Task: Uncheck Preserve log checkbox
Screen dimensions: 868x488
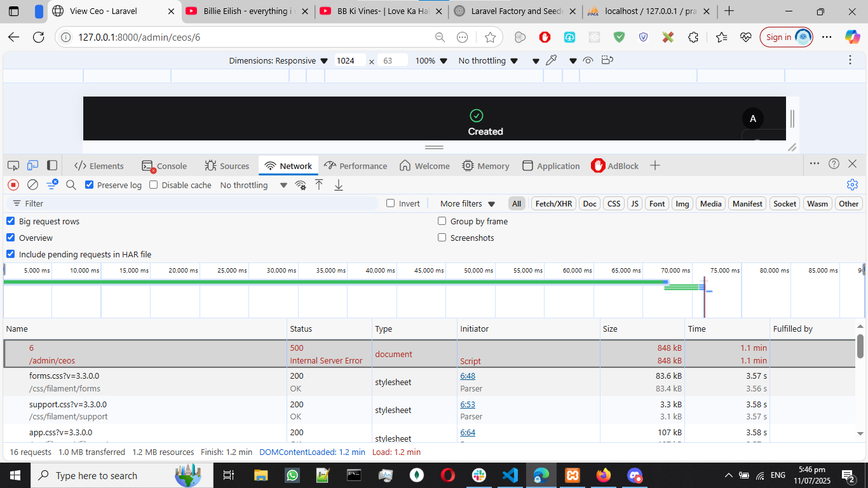Action: click(x=90, y=185)
